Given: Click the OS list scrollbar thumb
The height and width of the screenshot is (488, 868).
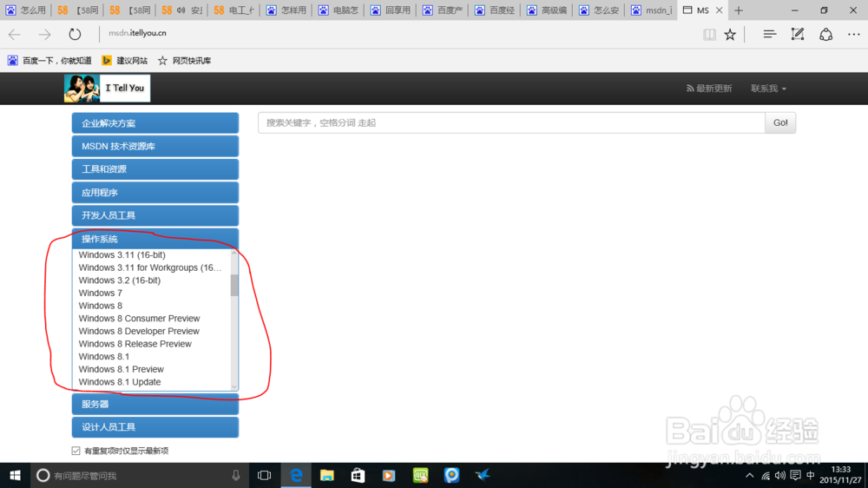Looking at the screenshot, I should coord(234,286).
